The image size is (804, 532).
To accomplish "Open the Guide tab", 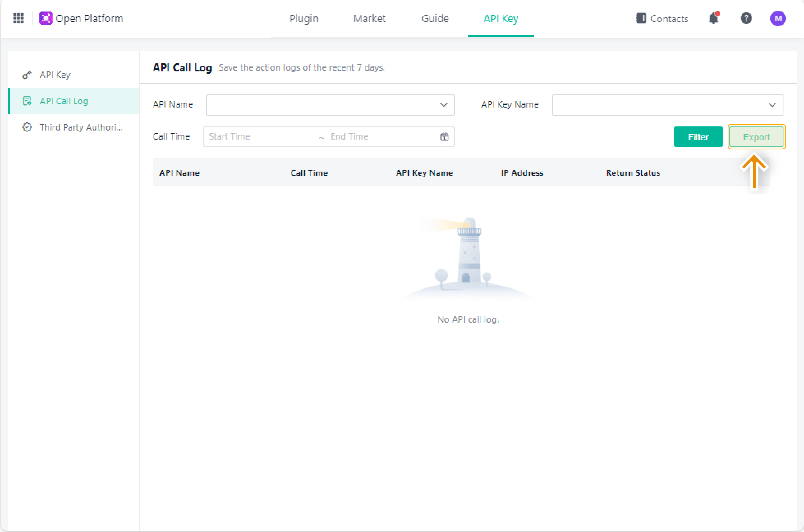I will click(435, 18).
